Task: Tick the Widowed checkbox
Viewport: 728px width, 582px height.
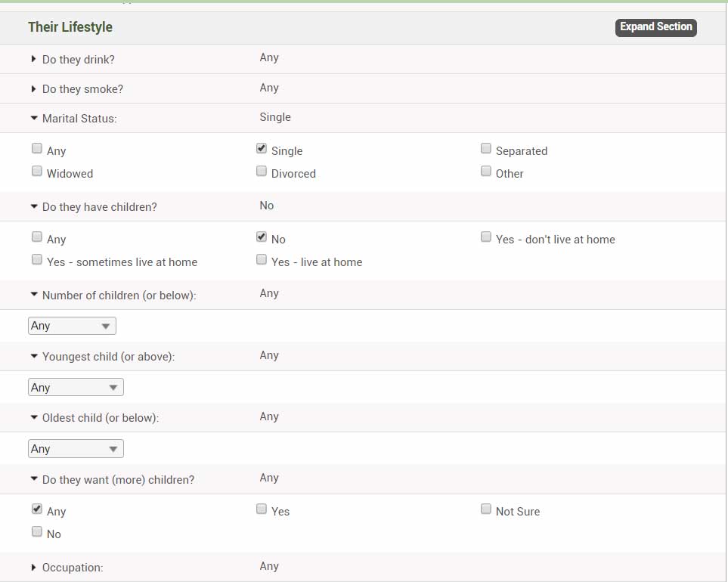Action: [x=37, y=172]
